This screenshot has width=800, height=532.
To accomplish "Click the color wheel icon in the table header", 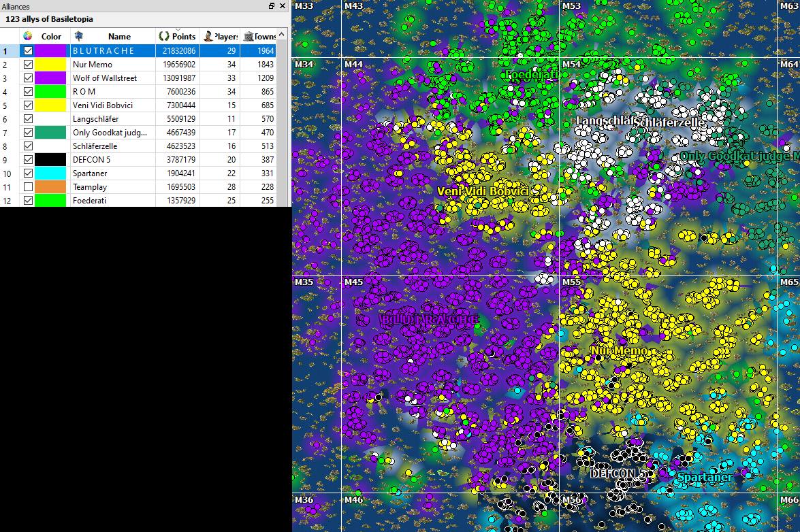I will [x=27, y=36].
